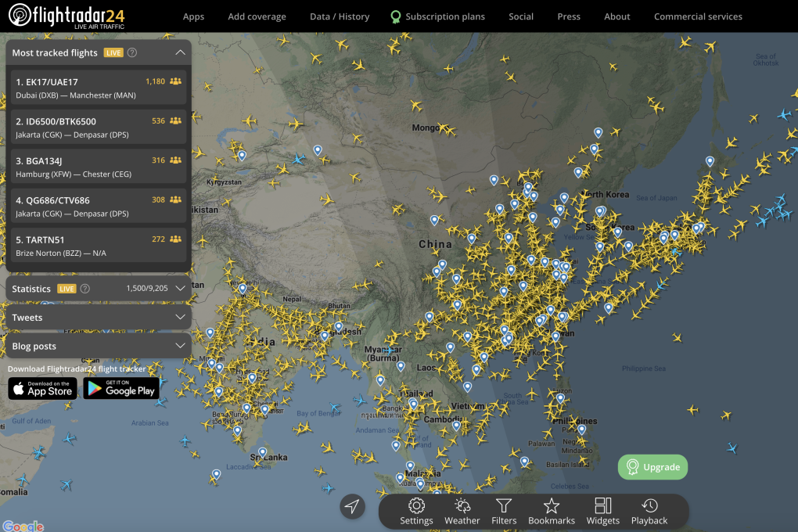
Task: Click the Download on the App Store badge
Action: point(42,389)
